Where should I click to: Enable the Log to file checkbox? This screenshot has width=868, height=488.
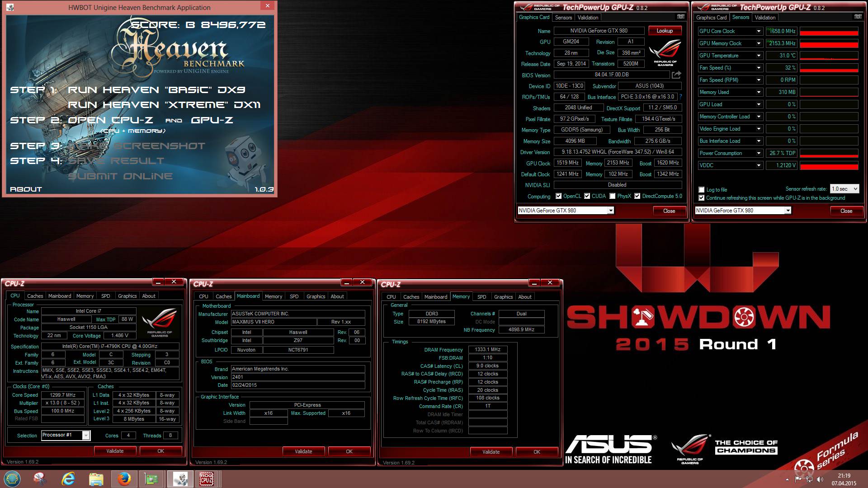coord(701,190)
